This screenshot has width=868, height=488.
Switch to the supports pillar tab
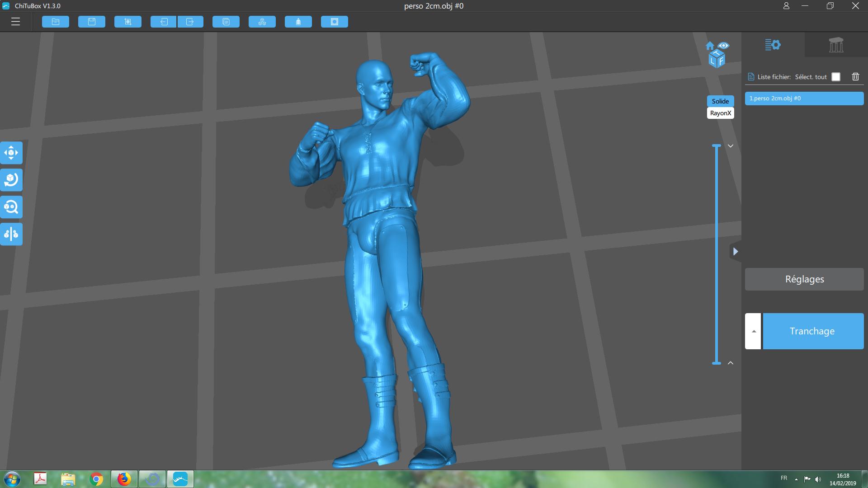click(x=836, y=45)
